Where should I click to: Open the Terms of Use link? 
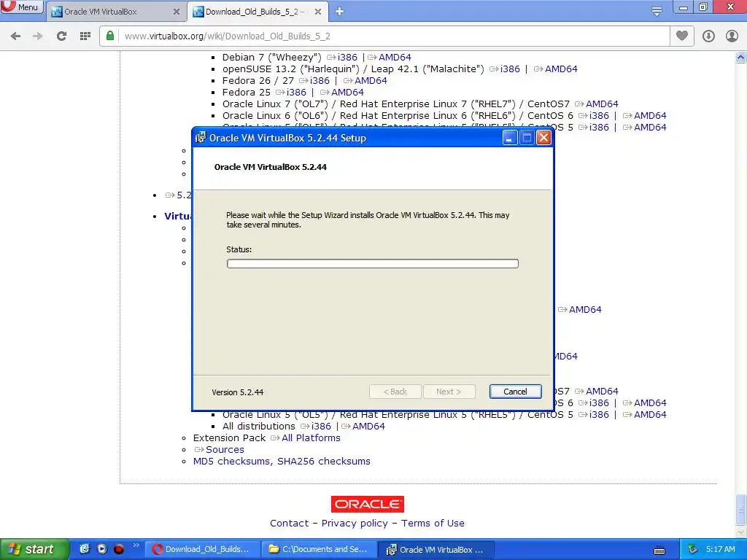pos(433,524)
